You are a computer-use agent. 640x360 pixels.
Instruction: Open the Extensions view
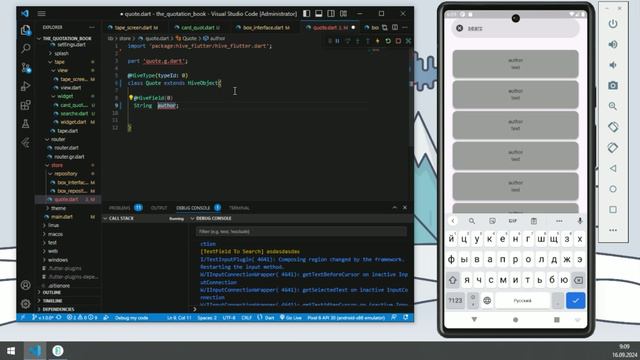point(26,105)
